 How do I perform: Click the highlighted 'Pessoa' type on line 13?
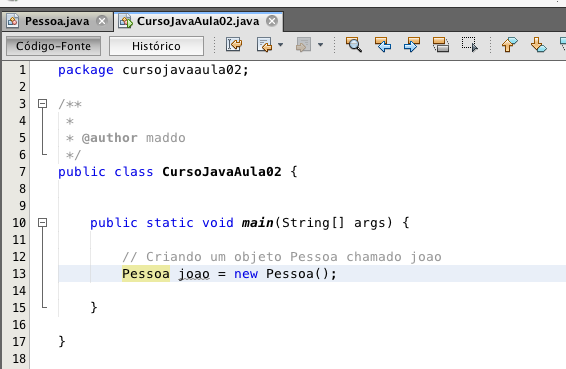coord(146,274)
